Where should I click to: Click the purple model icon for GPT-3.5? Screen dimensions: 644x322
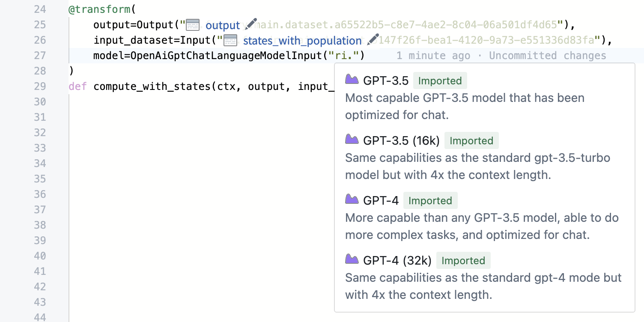click(x=352, y=80)
